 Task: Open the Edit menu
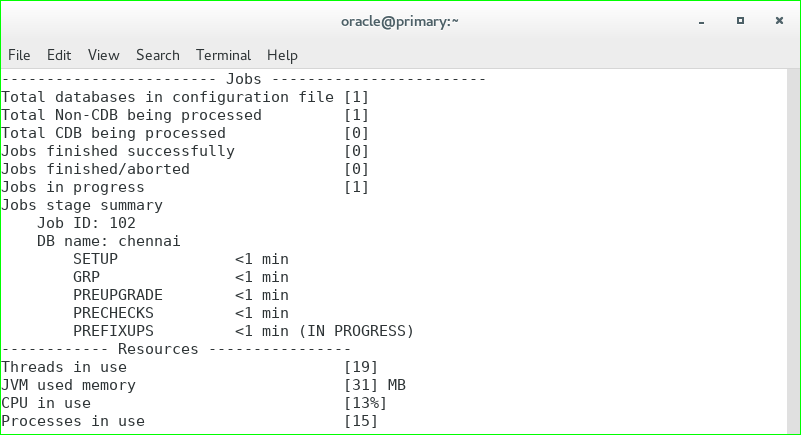point(59,55)
